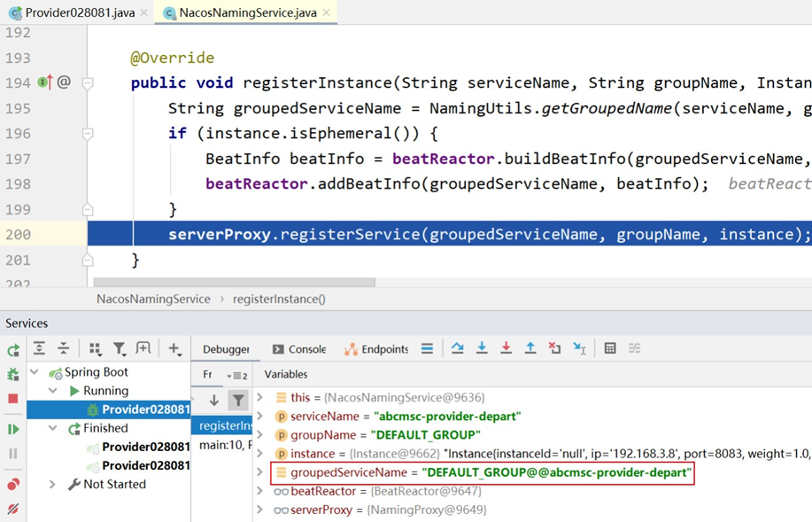
Task: Click the Debug bug icon in Services sidebar
Action: coord(13,374)
